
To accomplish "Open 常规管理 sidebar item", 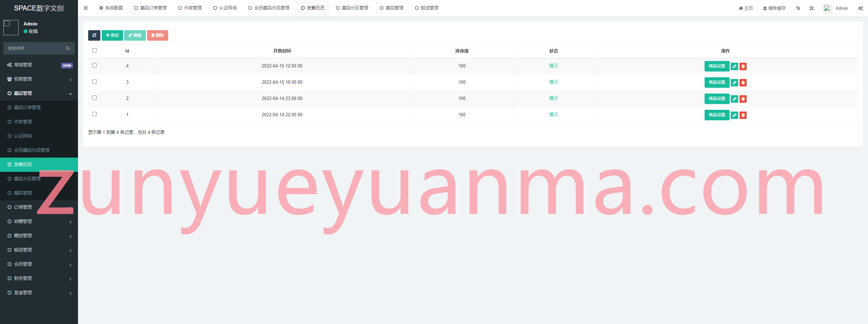I will click(x=39, y=65).
